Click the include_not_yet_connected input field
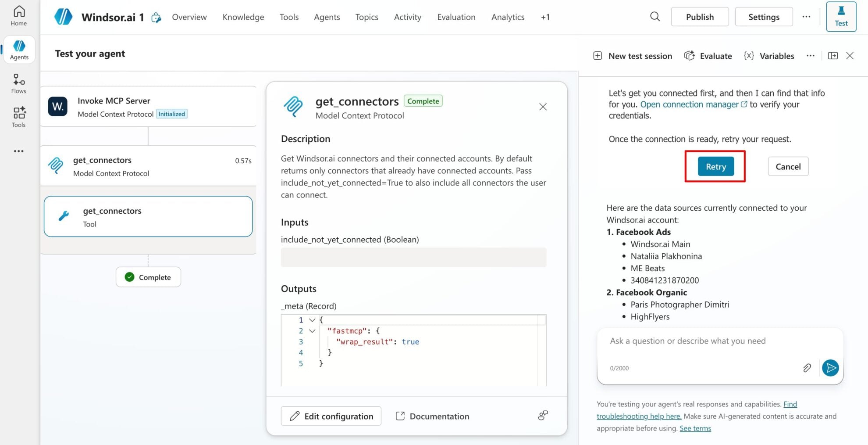Image resolution: width=868 pixels, height=445 pixels. pos(413,257)
